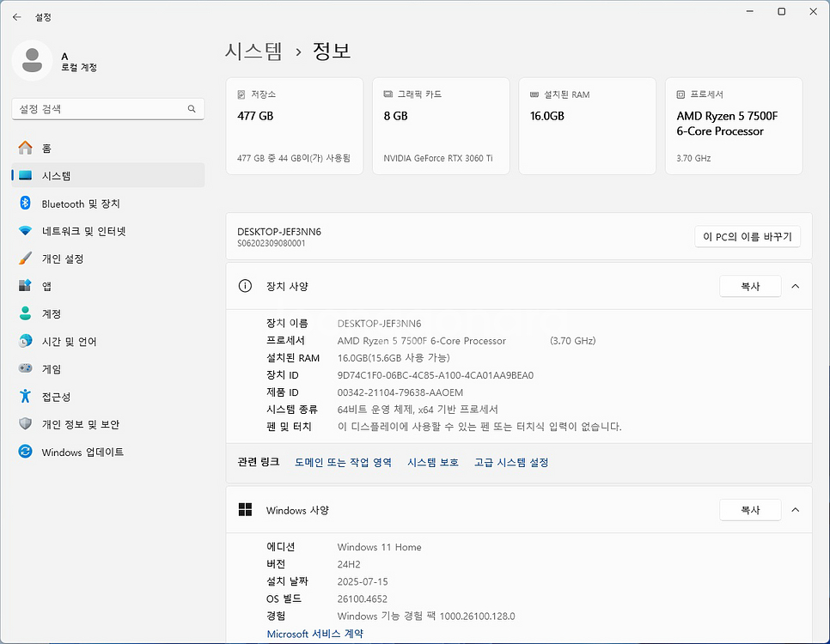830x644 pixels.
Task: Open Windows 업데이트 page
Action: pyautogui.click(x=108, y=452)
